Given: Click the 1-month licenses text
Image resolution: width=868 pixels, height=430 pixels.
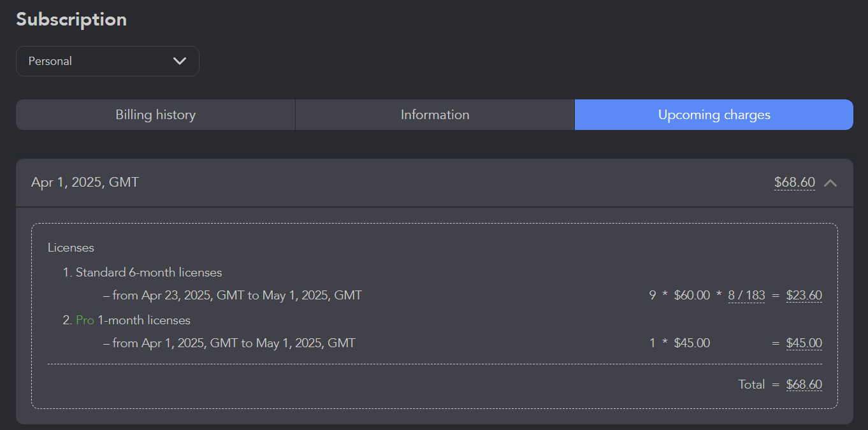Looking at the screenshot, I should click(x=144, y=320).
